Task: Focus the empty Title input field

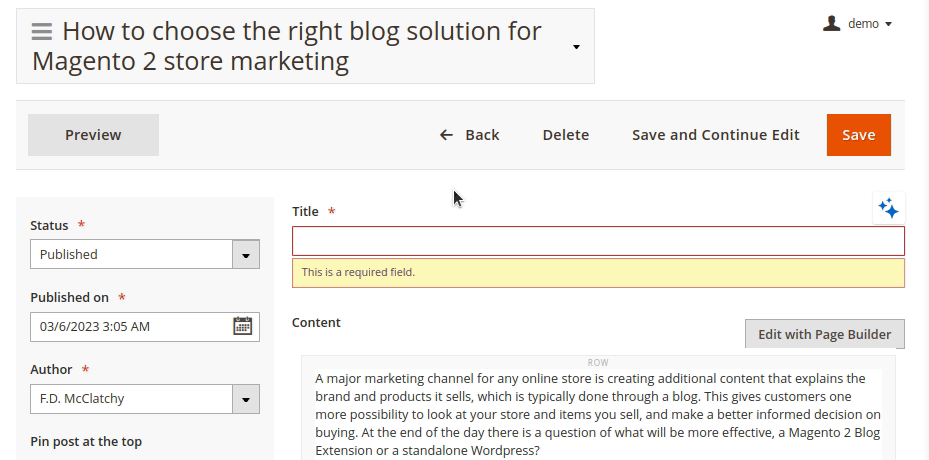Action: (598, 241)
